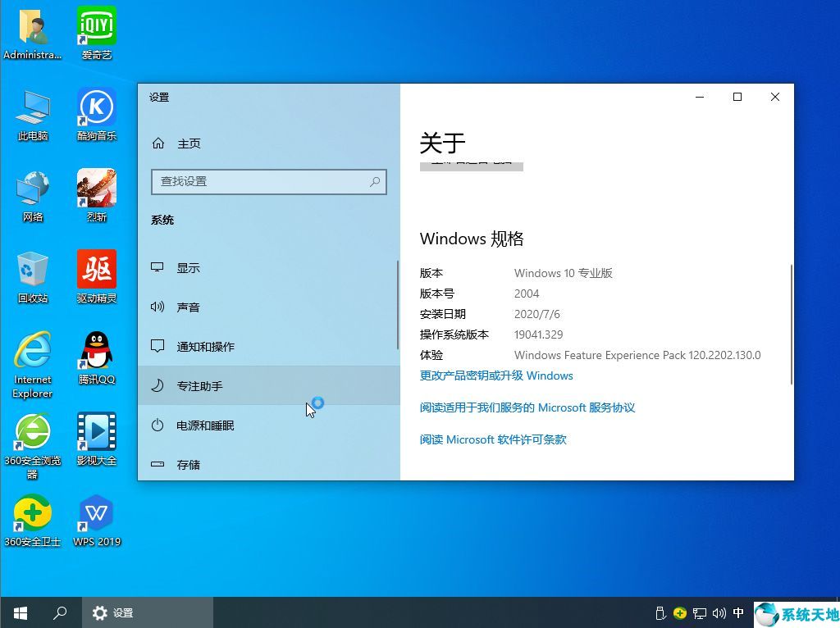Minimize the Settings window
This screenshot has height=628, width=840.
700,97
